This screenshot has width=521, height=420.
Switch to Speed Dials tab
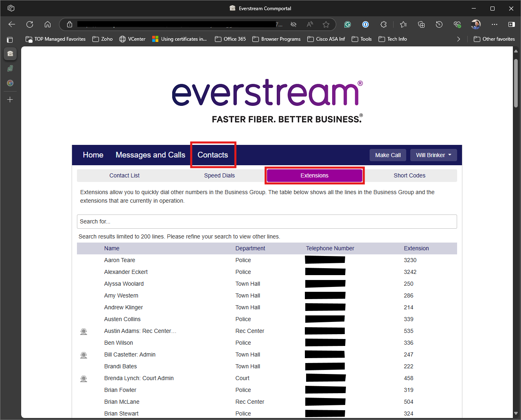219,175
